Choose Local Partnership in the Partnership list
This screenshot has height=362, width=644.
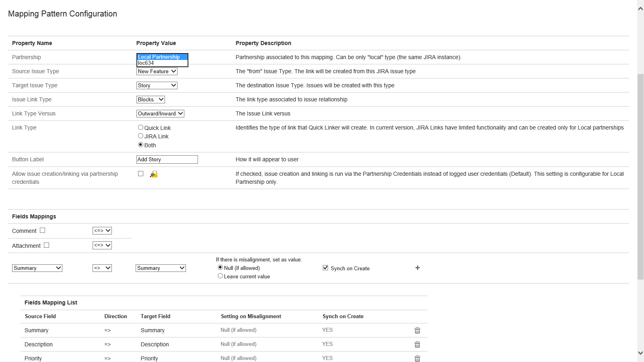[162, 57]
